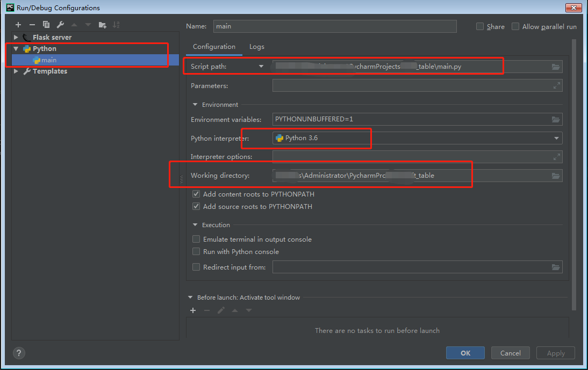Select the Configuration tab
588x370 pixels.
tap(213, 47)
